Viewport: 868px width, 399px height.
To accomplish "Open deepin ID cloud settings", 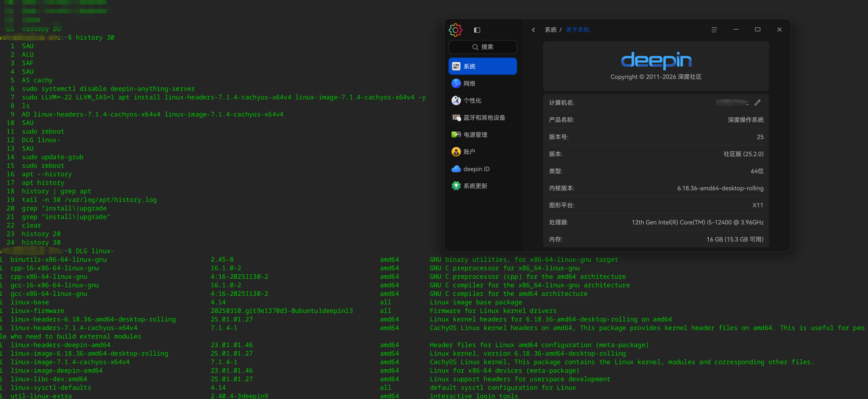I will [x=483, y=169].
